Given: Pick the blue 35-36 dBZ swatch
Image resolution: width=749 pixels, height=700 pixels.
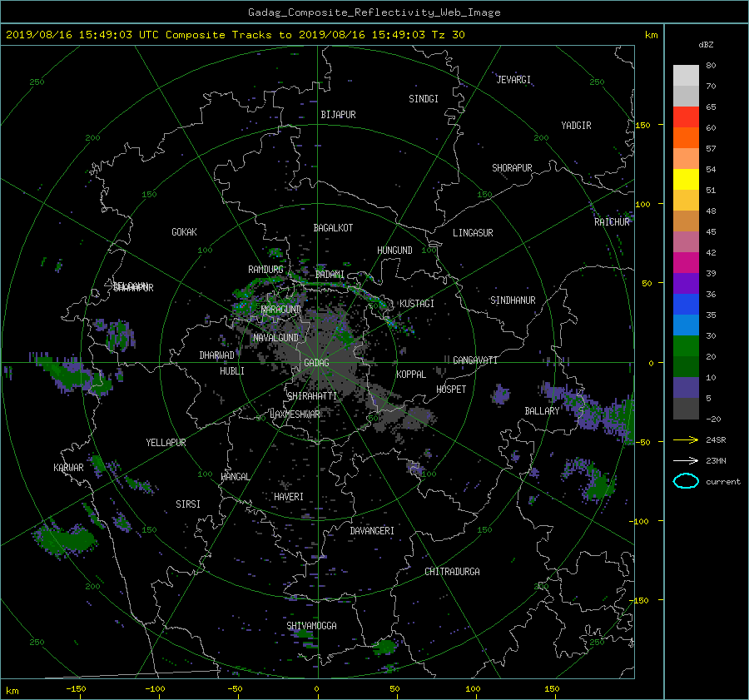Looking at the screenshot, I should point(686,305).
